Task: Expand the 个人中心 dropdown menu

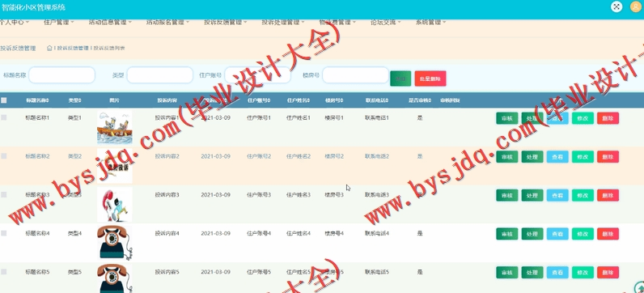Action: 14,22
